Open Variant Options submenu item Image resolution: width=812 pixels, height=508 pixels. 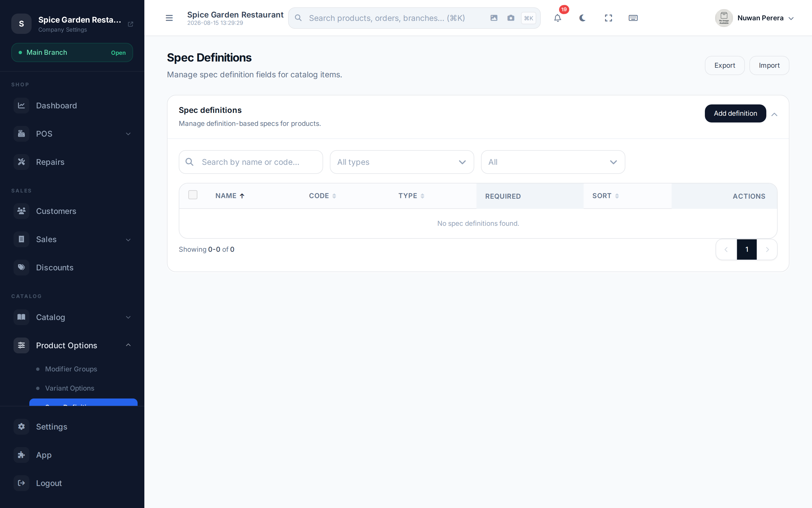pos(69,388)
